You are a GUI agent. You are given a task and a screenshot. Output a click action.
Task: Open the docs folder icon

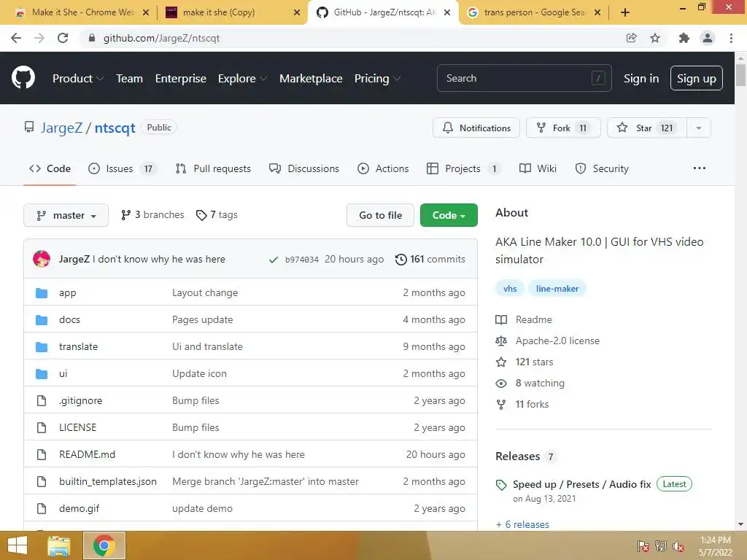(42, 320)
